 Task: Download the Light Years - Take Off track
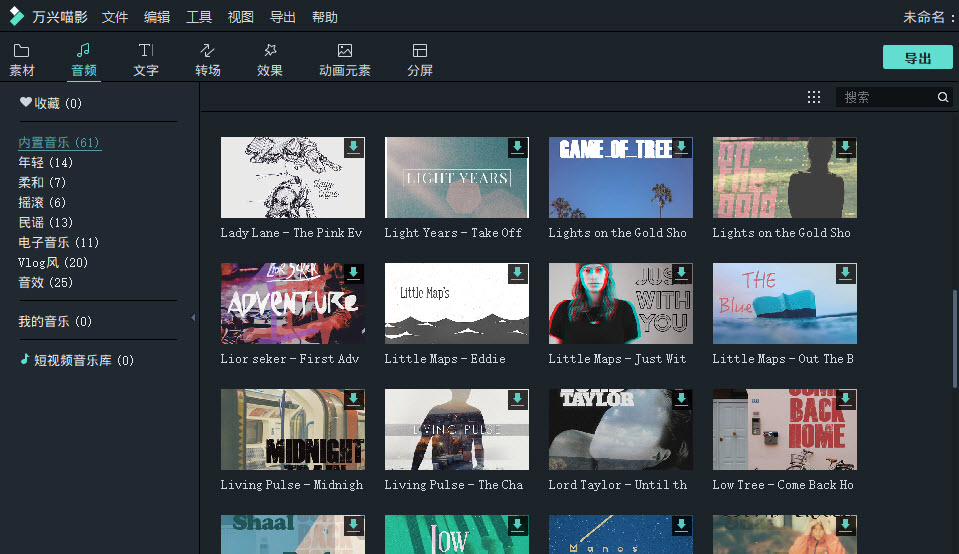click(517, 147)
